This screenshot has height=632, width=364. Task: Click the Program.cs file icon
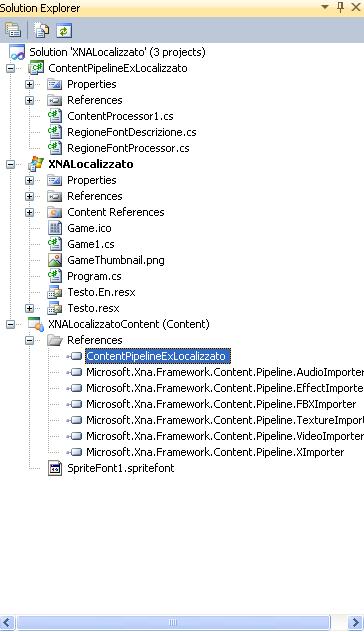coord(55,276)
